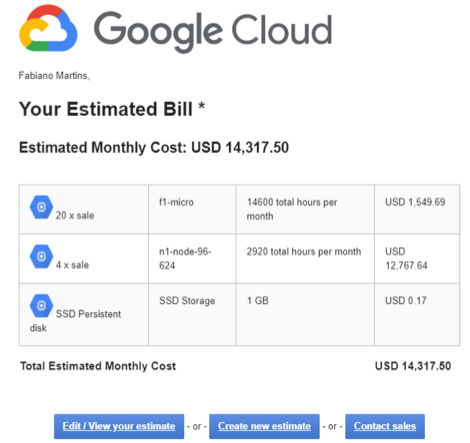Click the Contact sales button

coord(385,426)
